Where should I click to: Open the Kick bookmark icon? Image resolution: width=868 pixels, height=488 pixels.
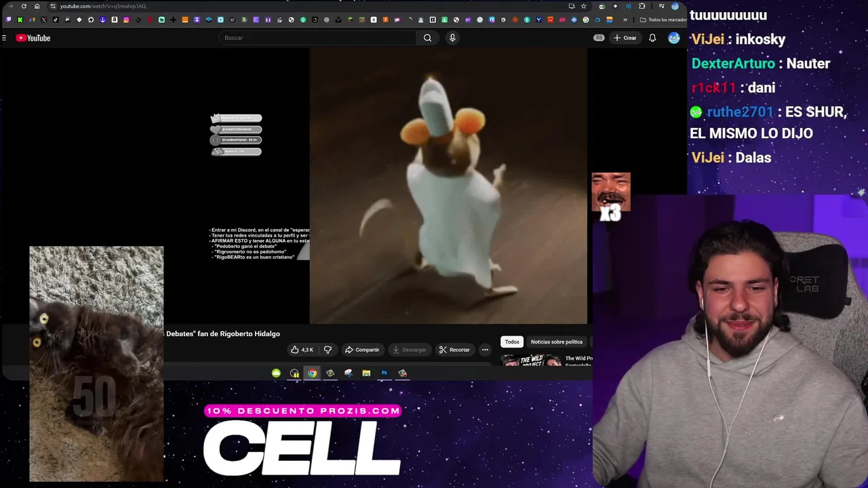click(20, 20)
